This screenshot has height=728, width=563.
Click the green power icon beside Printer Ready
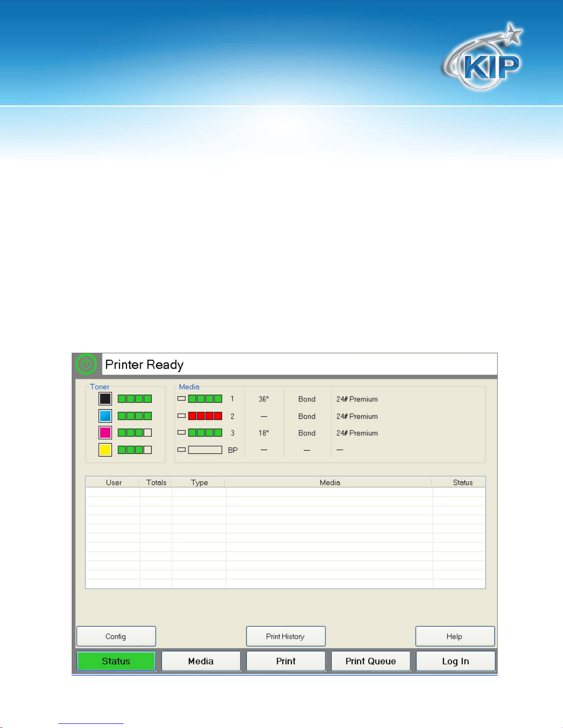coord(86,364)
